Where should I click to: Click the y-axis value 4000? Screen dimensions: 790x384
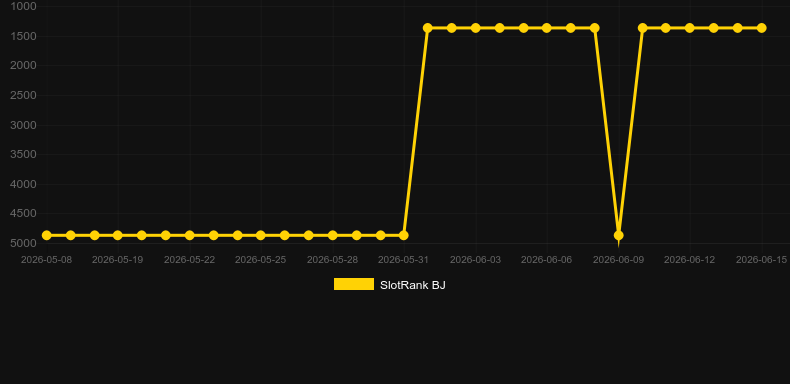point(23,184)
